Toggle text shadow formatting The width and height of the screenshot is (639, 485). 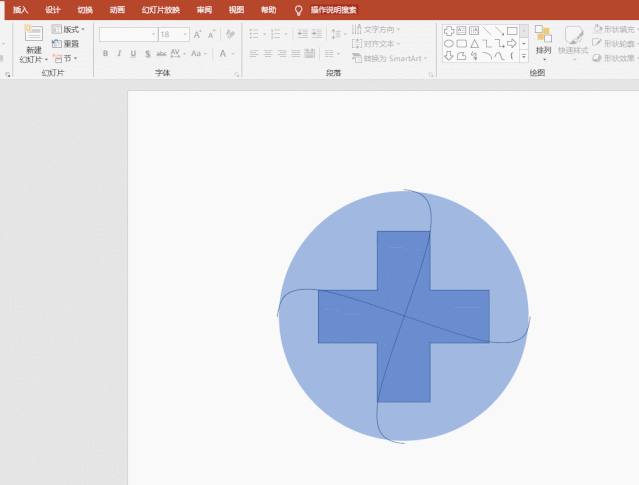click(x=148, y=54)
